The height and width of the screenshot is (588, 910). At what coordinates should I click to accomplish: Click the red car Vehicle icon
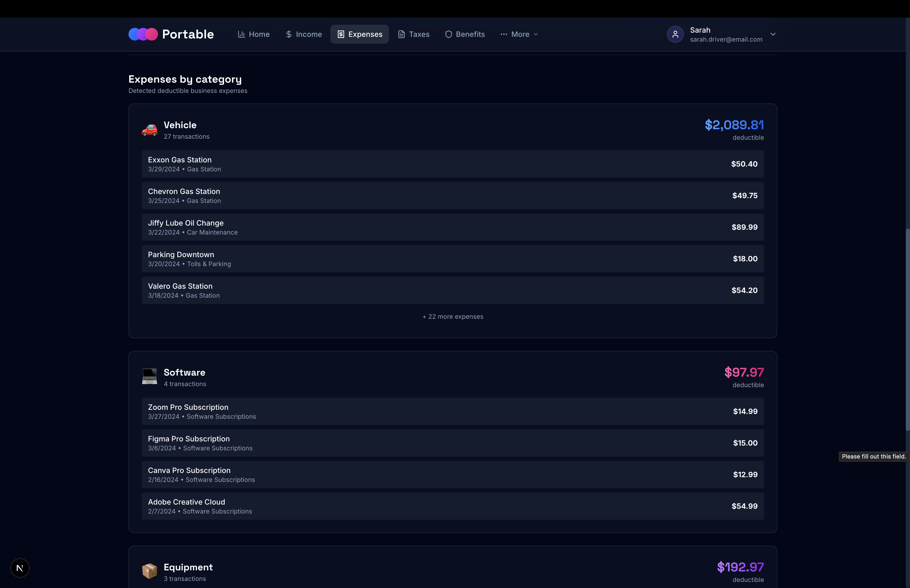coord(149,130)
